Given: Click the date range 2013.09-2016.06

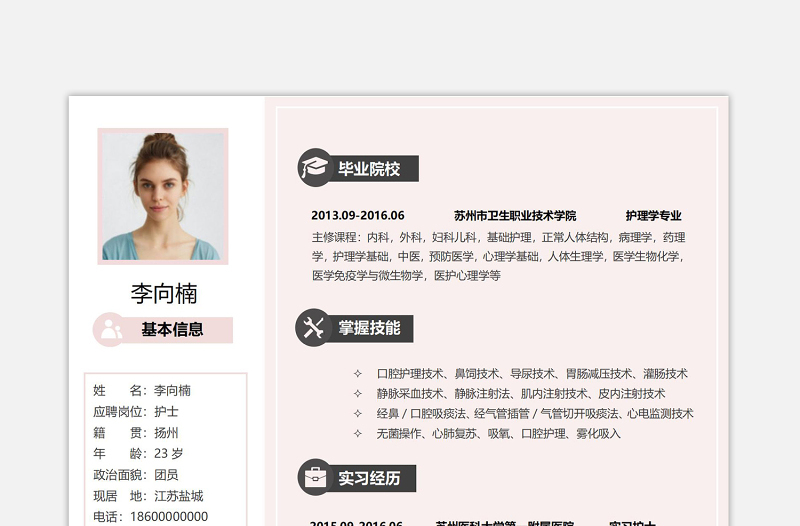Looking at the screenshot, I should tap(358, 215).
